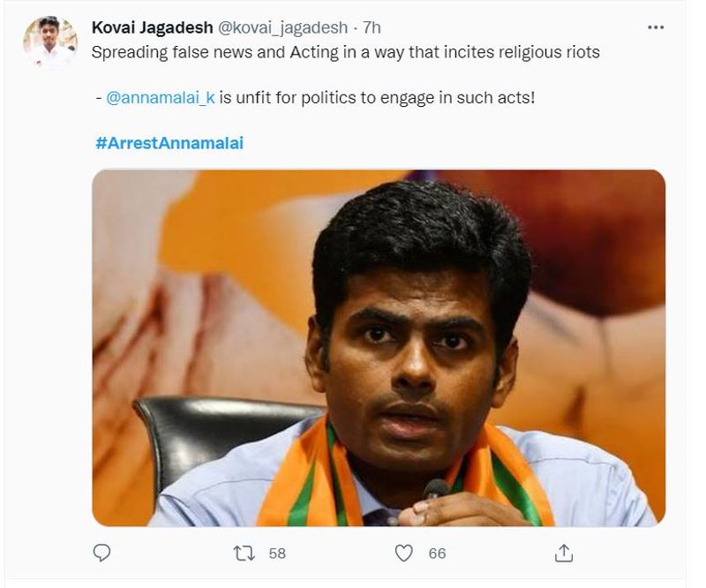Click the reply speech bubble icon

102,553
